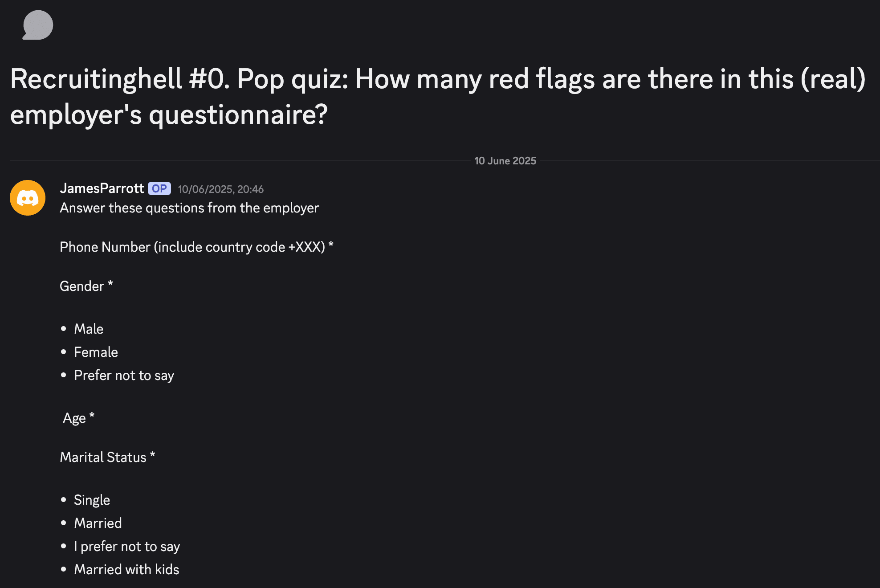This screenshot has height=588, width=880.
Task: Click the line 'Answer these questions from the employer'
Action: (189, 208)
